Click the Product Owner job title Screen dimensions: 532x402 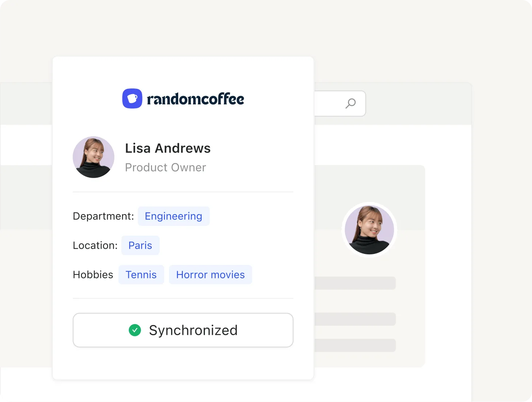coord(166,167)
